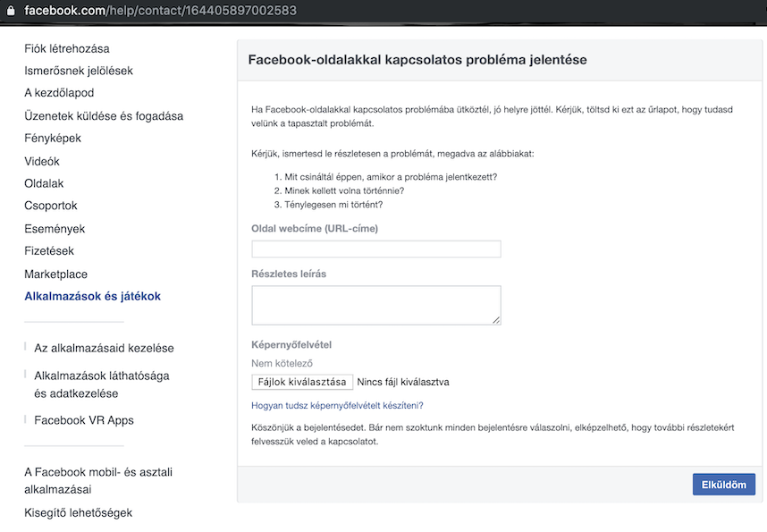Navigate to Események help topic
Screen dimensions: 767x532
(55, 229)
